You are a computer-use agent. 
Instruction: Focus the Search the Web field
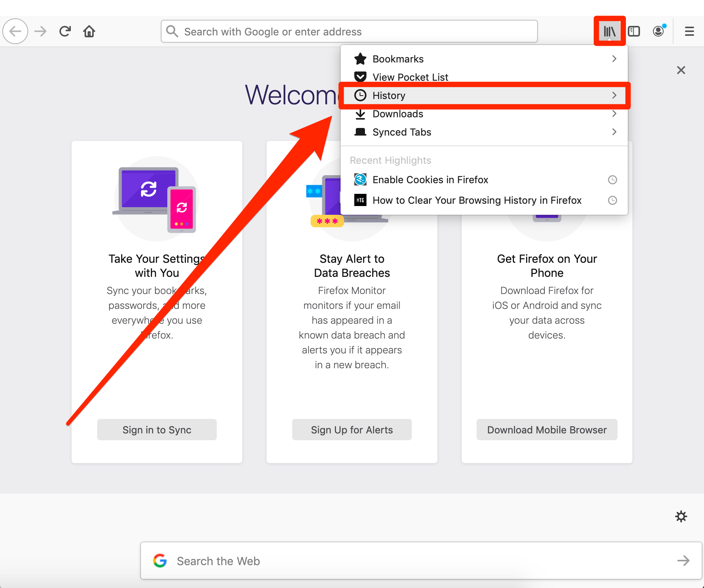coord(421,561)
